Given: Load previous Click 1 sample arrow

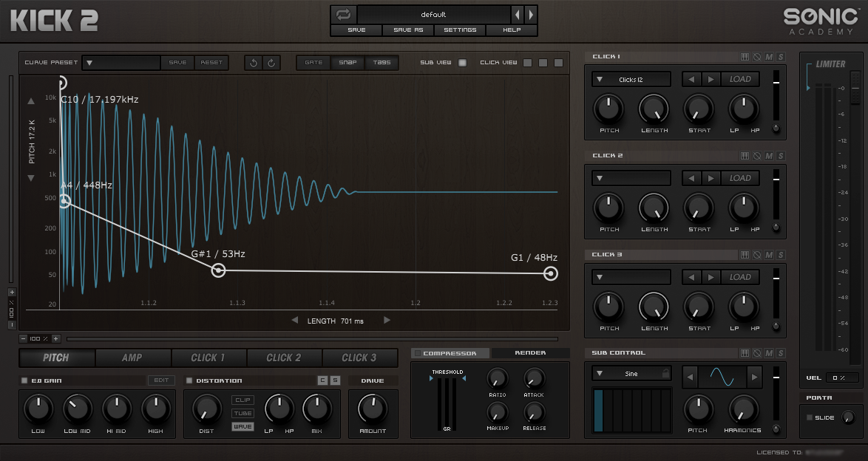Looking at the screenshot, I should coord(691,79).
